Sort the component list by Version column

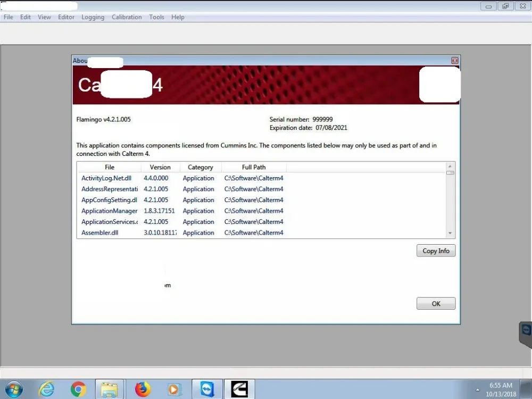click(160, 167)
